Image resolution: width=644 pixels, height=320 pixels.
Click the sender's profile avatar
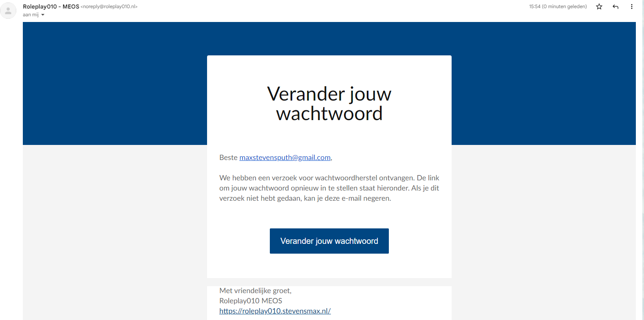[8, 11]
